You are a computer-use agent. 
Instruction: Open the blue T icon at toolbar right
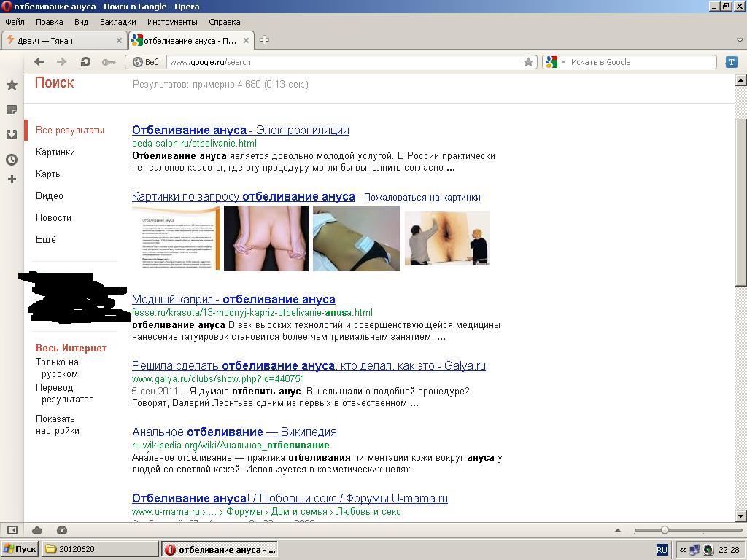tap(731, 62)
